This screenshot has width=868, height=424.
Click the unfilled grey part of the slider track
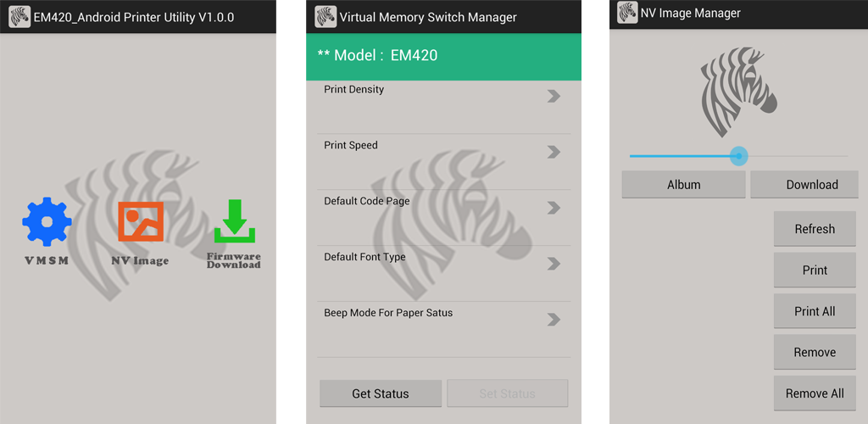tap(798, 156)
